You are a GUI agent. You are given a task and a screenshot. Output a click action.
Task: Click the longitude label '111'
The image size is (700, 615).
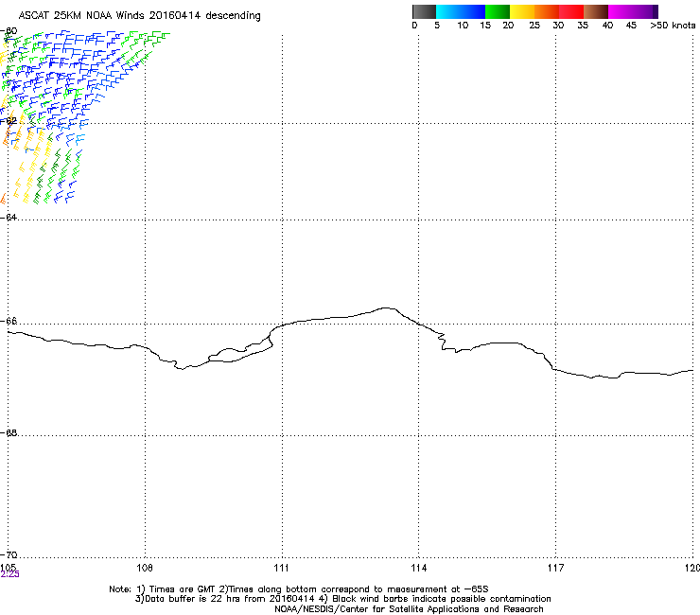pyautogui.click(x=281, y=568)
